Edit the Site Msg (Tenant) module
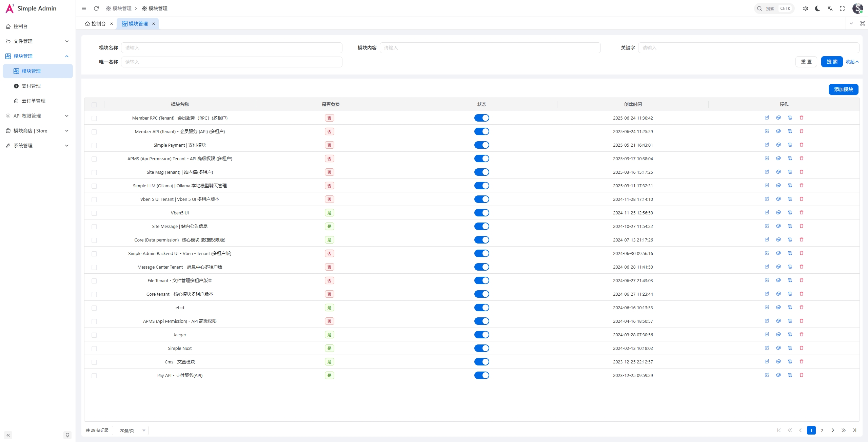The width and height of the screenshot is (868, 442). click(x=767, y=172)
